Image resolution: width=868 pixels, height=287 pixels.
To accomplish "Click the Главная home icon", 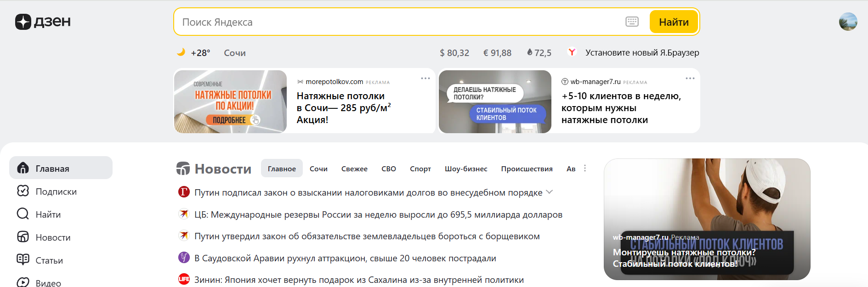I will pyautogui.click(x=23, y=168).
